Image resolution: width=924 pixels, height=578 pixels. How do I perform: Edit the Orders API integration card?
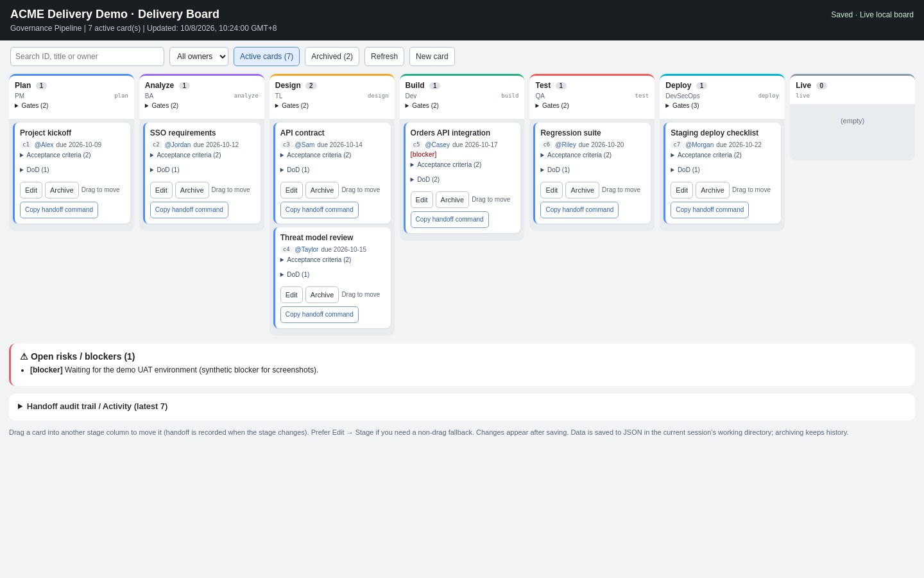422,200
